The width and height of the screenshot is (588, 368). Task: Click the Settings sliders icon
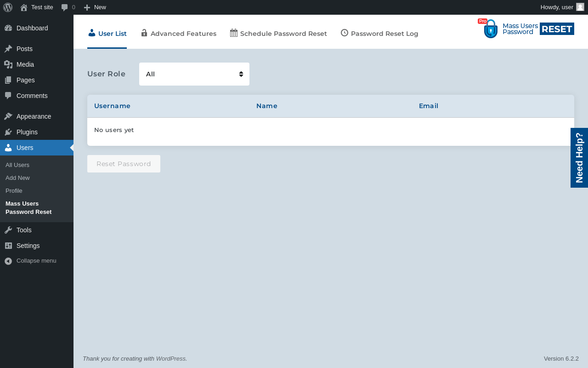[8, 246]
